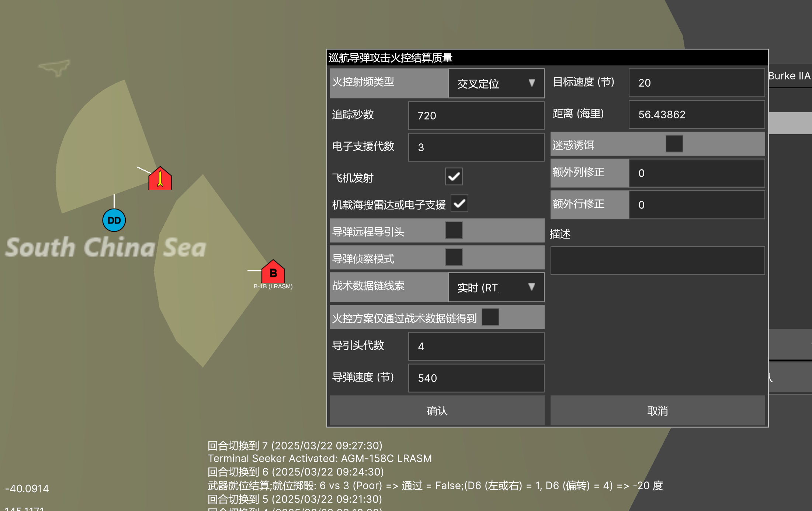Click the B-1B (LRASM) unit label
The image size is (812, 511).
coord(273,286)
